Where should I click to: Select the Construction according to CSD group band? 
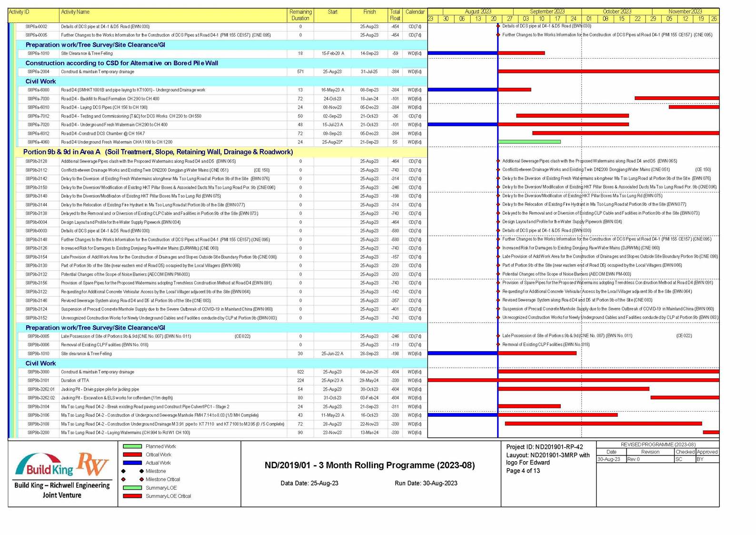222,63
